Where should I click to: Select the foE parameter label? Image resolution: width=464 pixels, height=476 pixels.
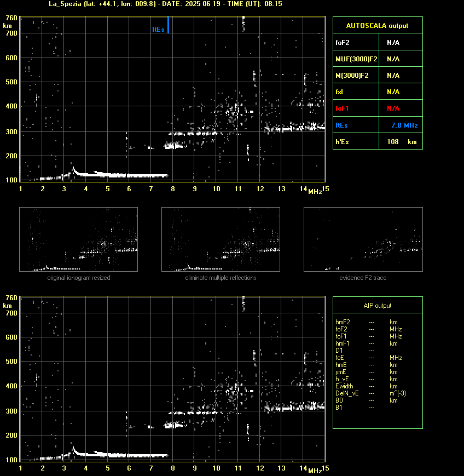tap(340, 358)
